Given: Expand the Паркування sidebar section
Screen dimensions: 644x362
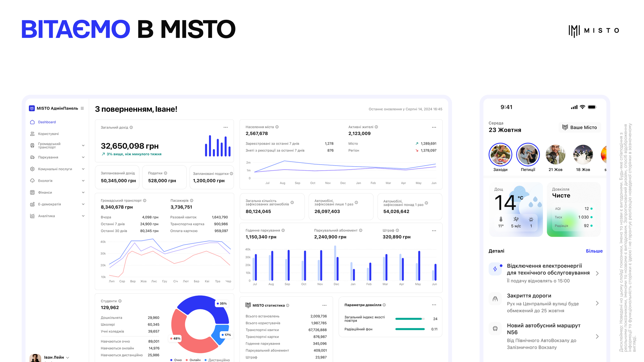Looking at the screenshot, I should (83, 157).
